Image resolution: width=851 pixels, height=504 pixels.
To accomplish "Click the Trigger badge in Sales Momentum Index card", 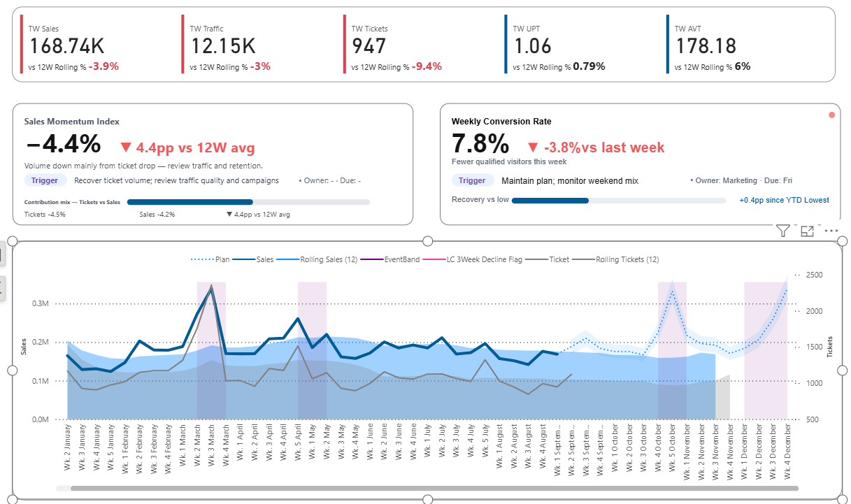I will coord(45,180).
